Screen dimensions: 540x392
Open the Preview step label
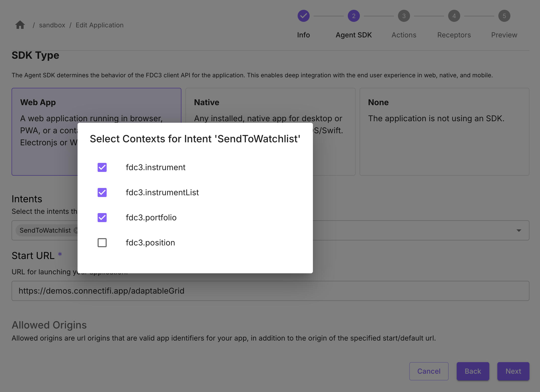[504, 35]
